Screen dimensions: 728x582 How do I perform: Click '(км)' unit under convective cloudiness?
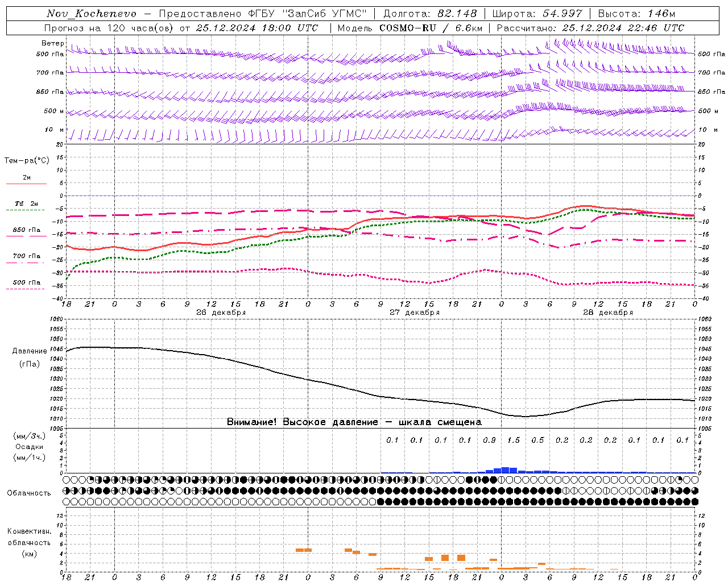[x=30, y=554]
